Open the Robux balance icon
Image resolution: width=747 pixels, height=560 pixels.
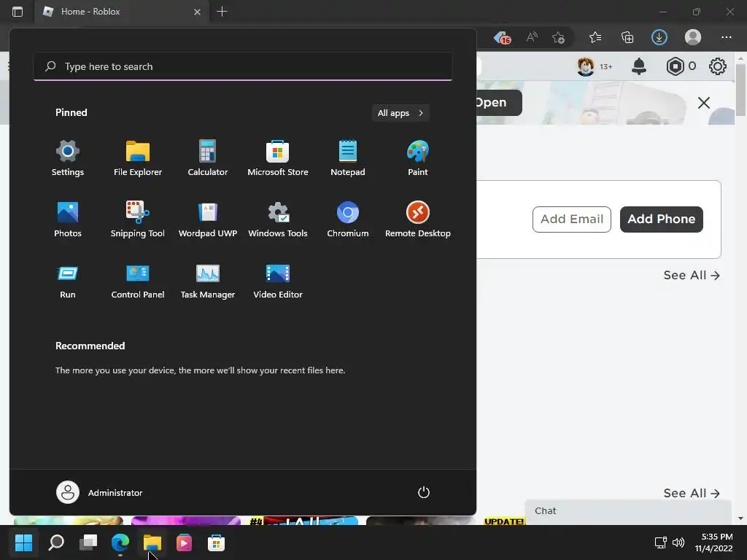point(675,66)
